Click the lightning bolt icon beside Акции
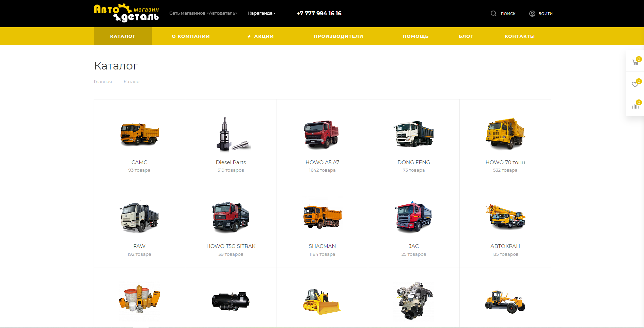 (249, 36)
